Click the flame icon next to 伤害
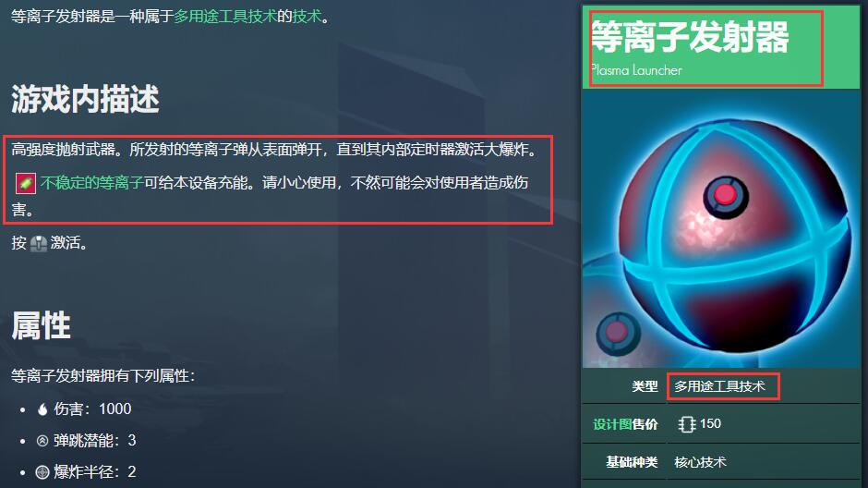This screenshot has width=868, height=488. 42,409
